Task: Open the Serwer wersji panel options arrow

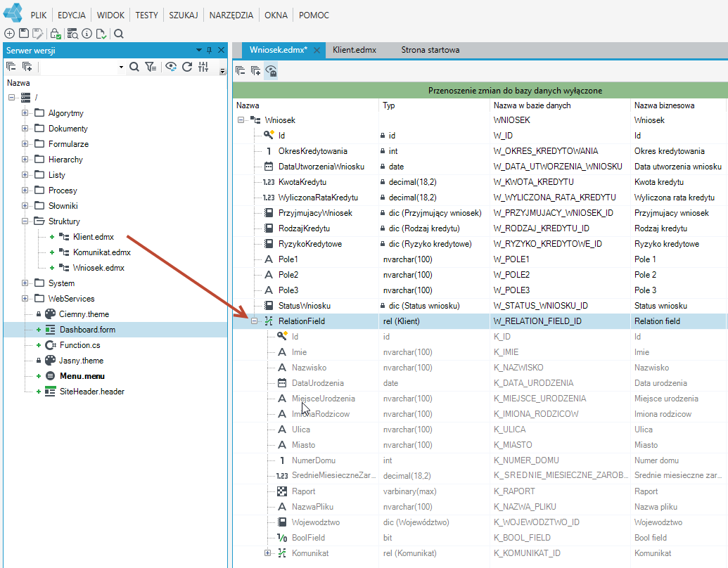Action: (199, 50)
